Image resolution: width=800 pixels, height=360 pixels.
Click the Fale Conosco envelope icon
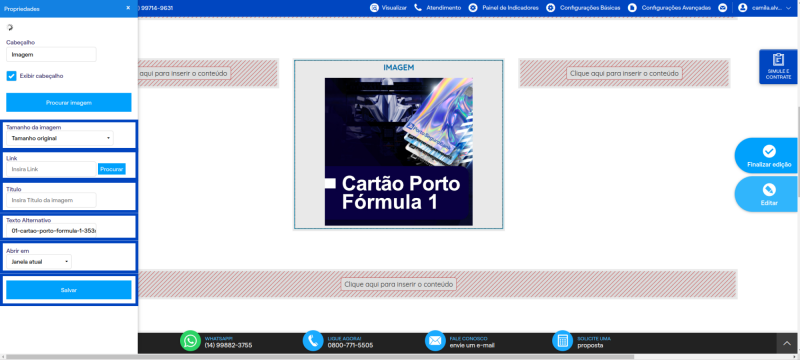[435, 341]
